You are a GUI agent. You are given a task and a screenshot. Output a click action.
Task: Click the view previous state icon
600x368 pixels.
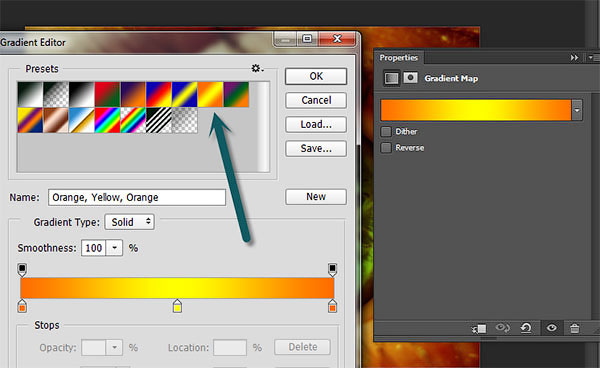pos(502,328)
